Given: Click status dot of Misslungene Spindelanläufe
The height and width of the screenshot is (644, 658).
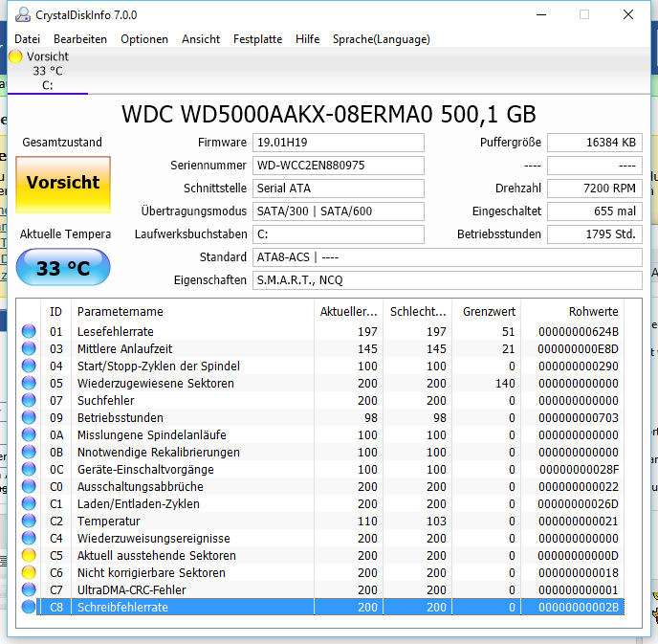Looking at the screenshot, I should point(29,434).
